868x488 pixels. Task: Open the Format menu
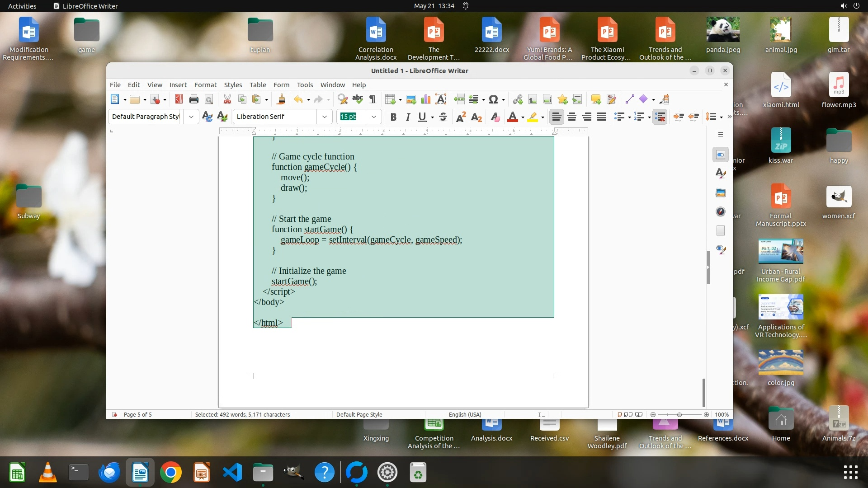click(205, 85)
